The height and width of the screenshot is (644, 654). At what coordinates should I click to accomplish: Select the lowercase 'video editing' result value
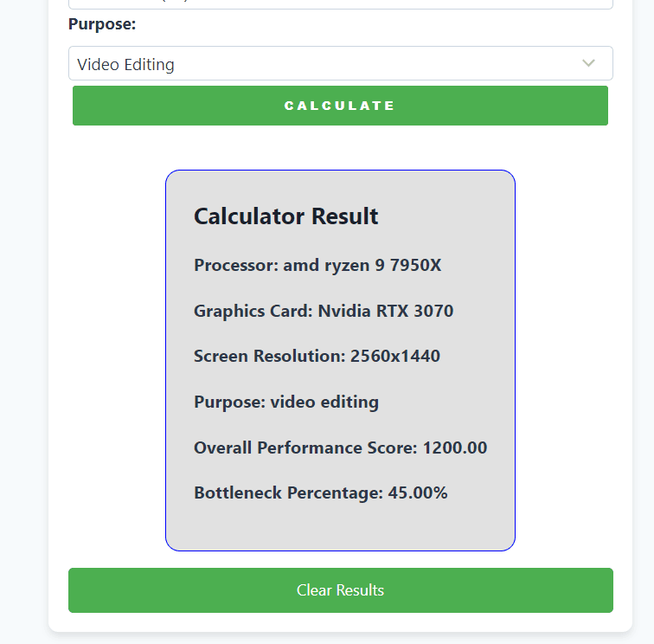324,402
